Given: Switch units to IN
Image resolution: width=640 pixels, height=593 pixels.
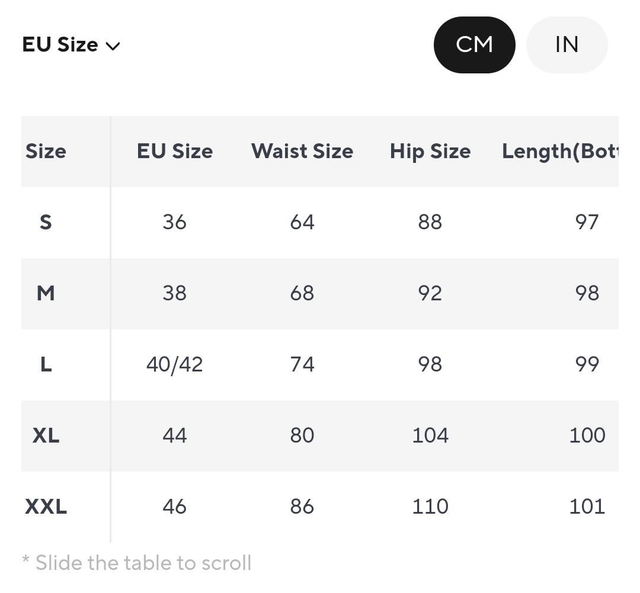Looking at the screenshot, I should [566, 45].
